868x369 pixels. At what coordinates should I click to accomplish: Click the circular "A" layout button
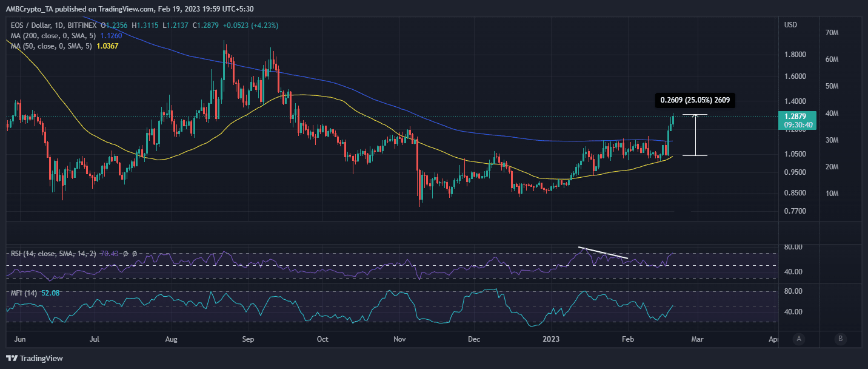(799, 339)
